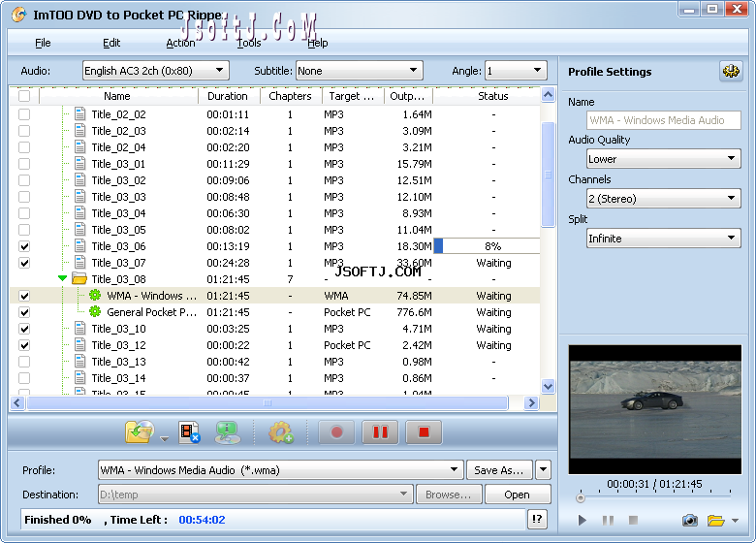Screen dimensions: 756x543
Task: Stop the preview playback
Action: pyautogui.click(x=633, y=520)
